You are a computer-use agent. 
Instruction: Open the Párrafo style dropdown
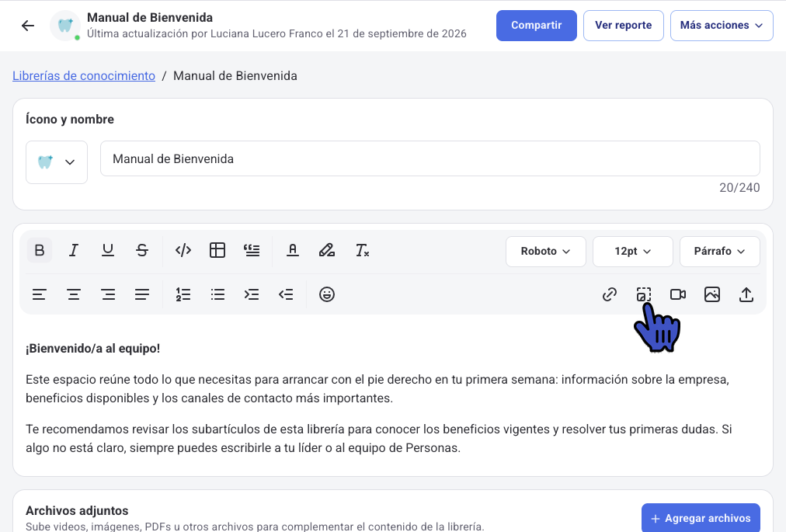point(720,251)
